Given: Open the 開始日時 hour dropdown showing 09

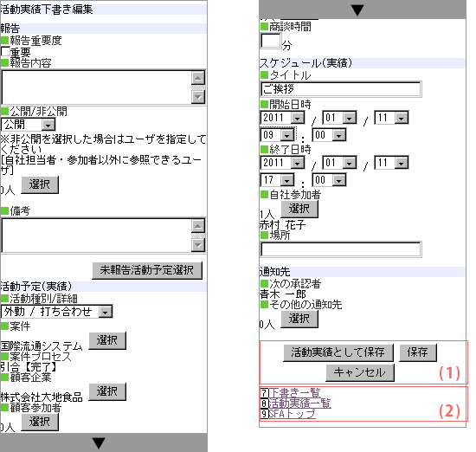Looking at the screenshot, I should (278, 135).
